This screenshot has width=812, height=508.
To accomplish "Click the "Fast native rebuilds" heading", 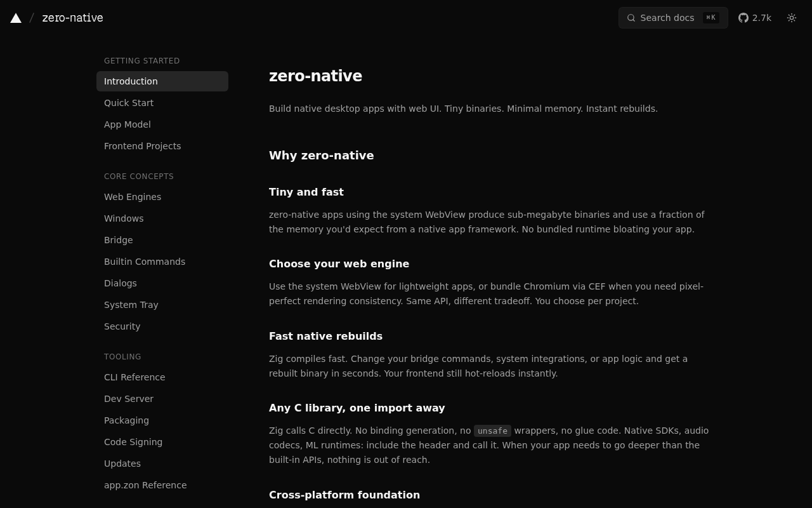I will coord(326,336).
